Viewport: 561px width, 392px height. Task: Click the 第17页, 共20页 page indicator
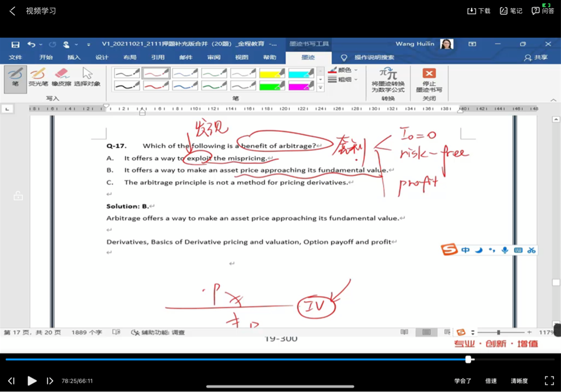pos(32,332)
